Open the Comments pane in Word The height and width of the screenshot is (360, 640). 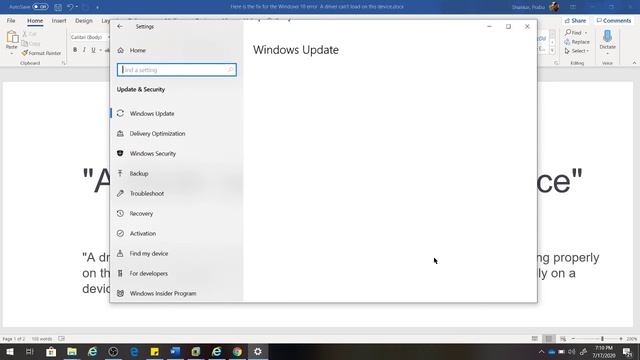click(x=614, y=20)
